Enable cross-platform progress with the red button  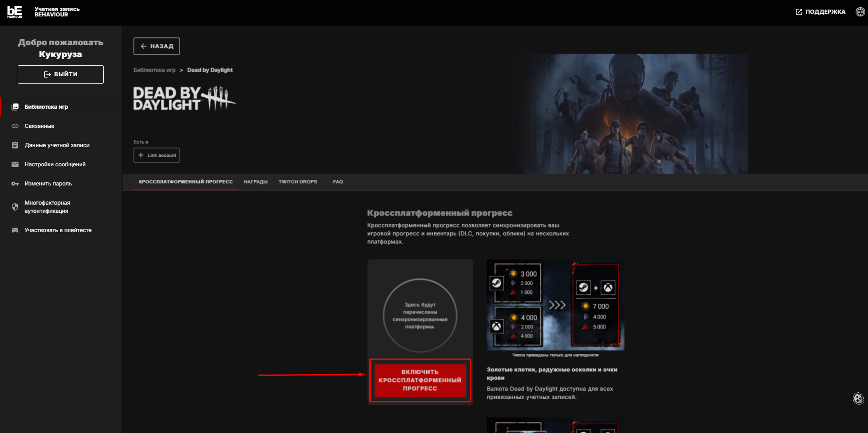[420, 380]
